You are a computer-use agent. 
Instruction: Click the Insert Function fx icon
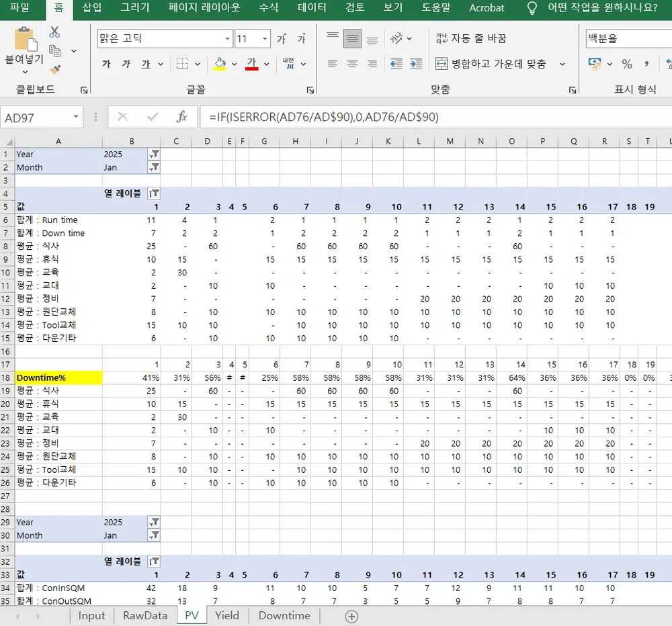coord(181,117)
